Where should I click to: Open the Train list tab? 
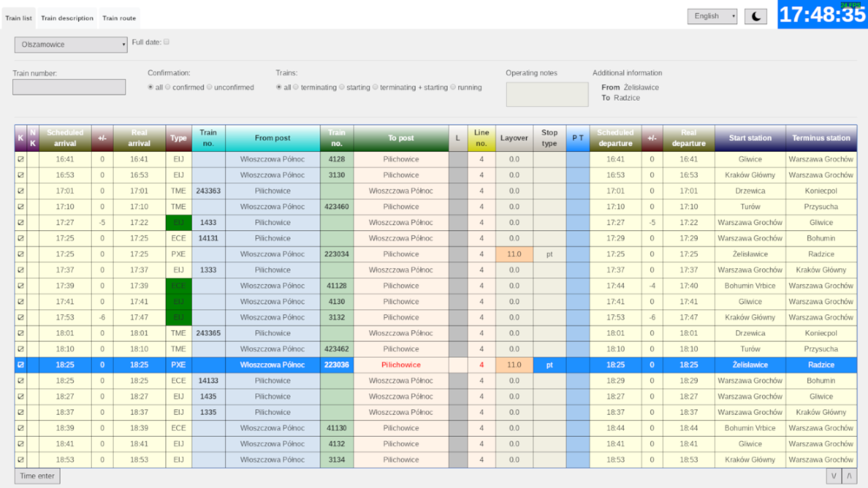click(18, 18)
